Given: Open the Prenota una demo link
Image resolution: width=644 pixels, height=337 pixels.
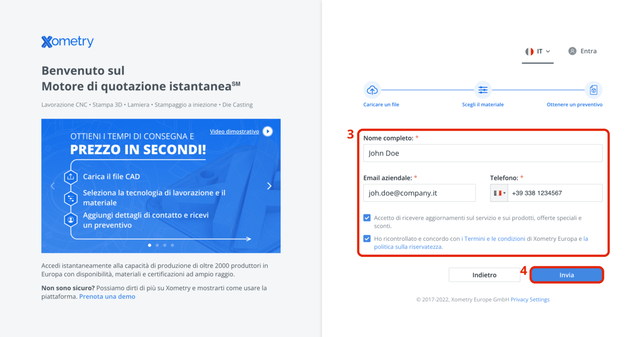Looking at the screenshot, I should pos(107,296).
